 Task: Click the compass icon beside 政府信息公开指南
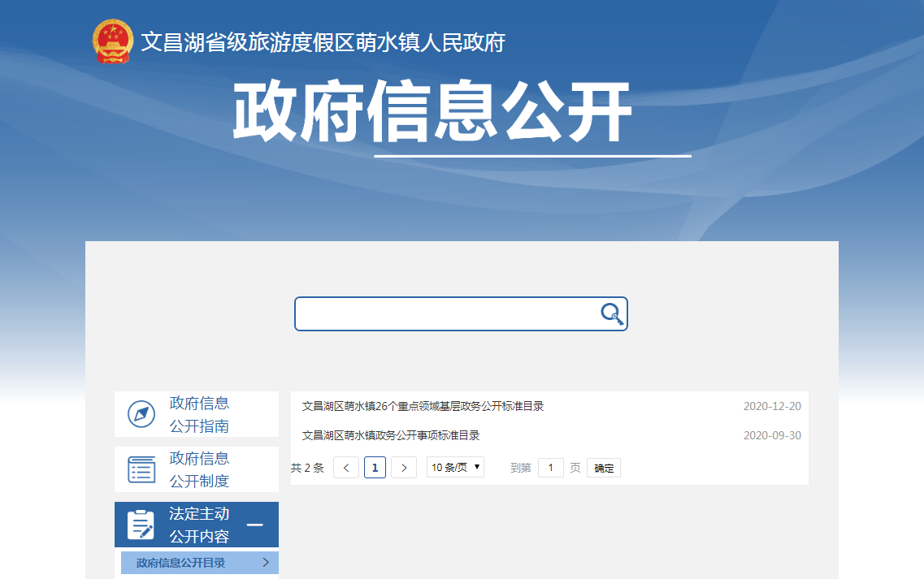[x=141, y=414]
